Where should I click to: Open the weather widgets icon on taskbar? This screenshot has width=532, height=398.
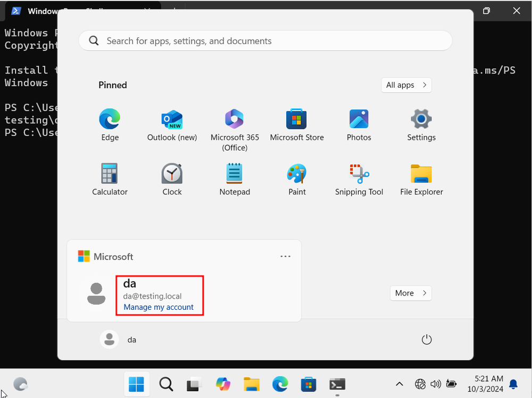pos(20,384)
